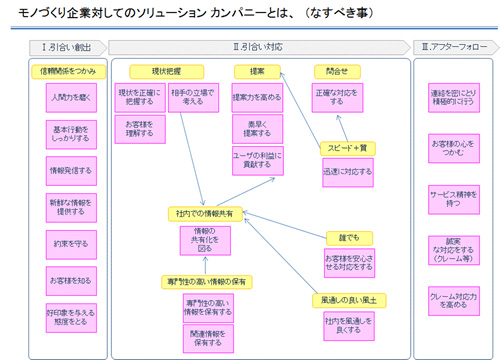This screenshot has height=360, width=500.
Task: Click the yellow '信頼関係をつかみ' label
Action: point(68,72)
